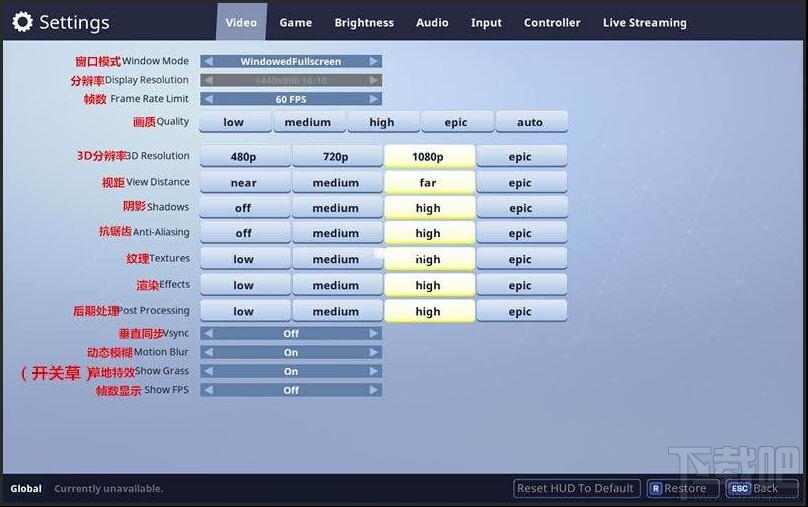Screen dimensions: 808x507
Task: Click the 60 FPS value field
Action: (x=291, y=99)
